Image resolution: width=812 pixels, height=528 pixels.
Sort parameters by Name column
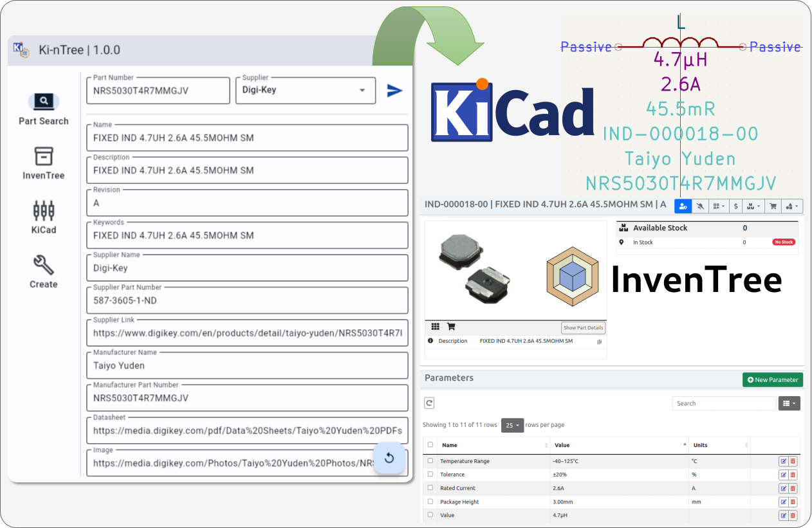pyautogui.click(x=493, y=445)
